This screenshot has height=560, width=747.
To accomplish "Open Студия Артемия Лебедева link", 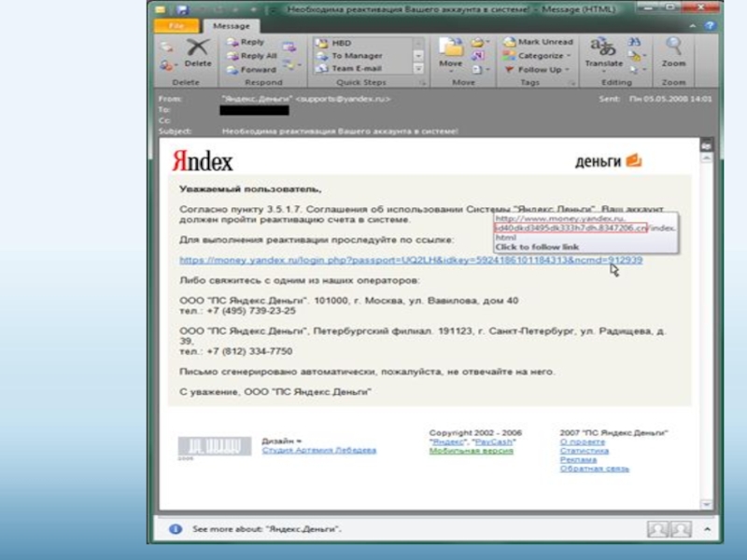I will click(318, 450).
